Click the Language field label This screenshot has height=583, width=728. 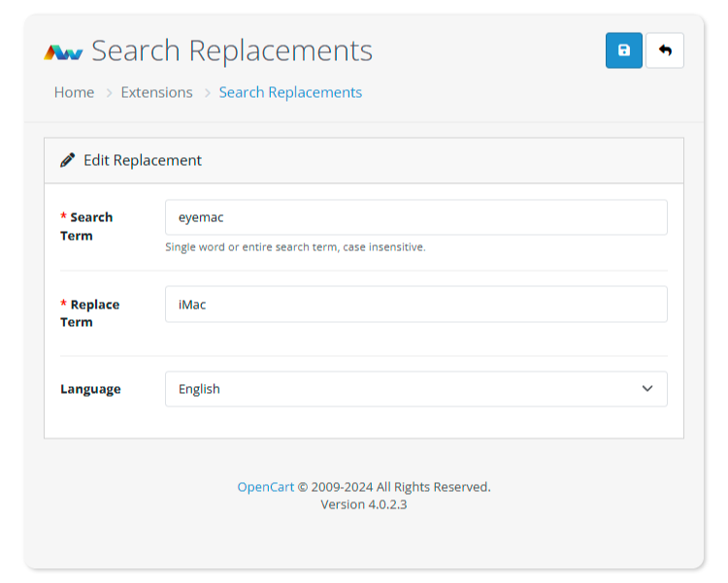tap(90, 389)
